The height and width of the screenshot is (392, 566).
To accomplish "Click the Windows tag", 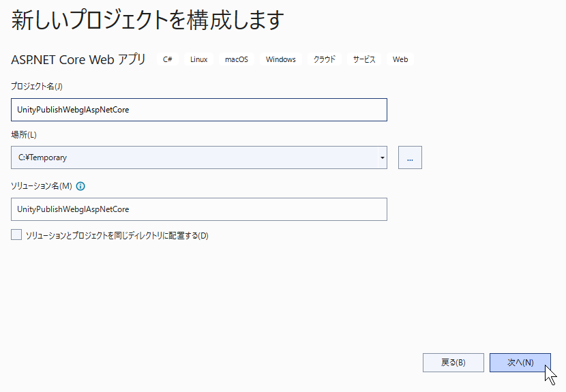I will 281,59.
